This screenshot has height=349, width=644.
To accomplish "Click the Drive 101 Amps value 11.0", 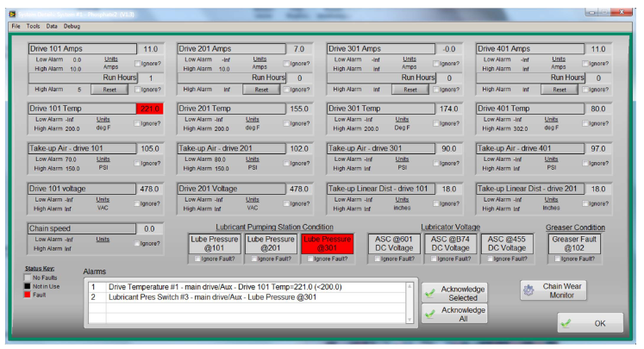I will [x=150, y=49].
